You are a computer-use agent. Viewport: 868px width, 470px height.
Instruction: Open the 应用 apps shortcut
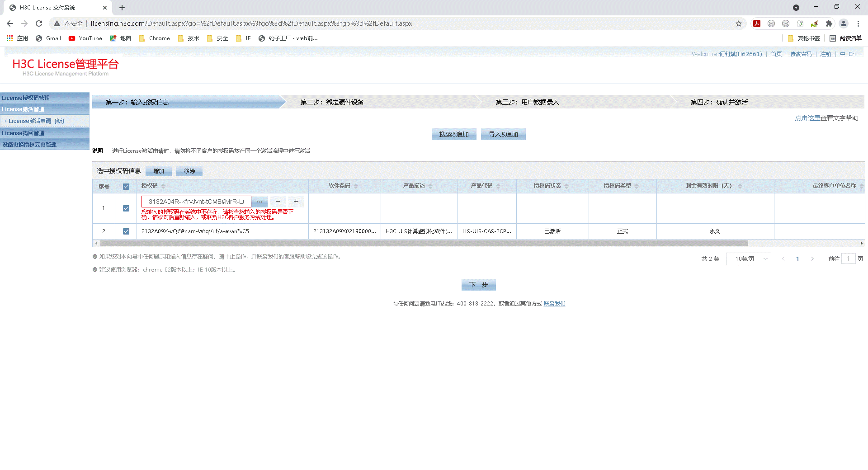tap(17, 38)
